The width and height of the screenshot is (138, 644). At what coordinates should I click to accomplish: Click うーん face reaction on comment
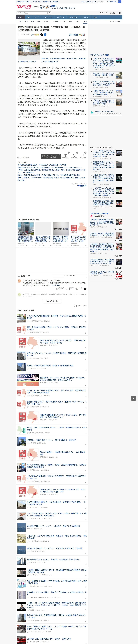pos(77,289)
